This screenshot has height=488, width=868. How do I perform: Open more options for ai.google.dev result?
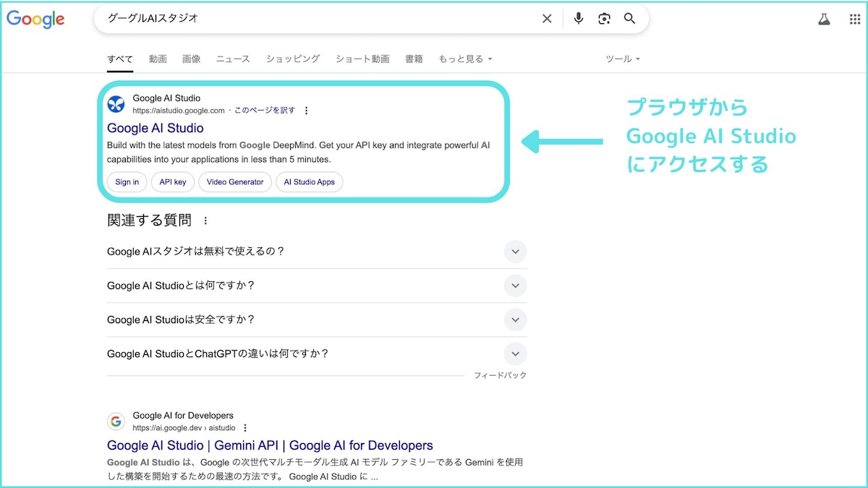[245, 428]
